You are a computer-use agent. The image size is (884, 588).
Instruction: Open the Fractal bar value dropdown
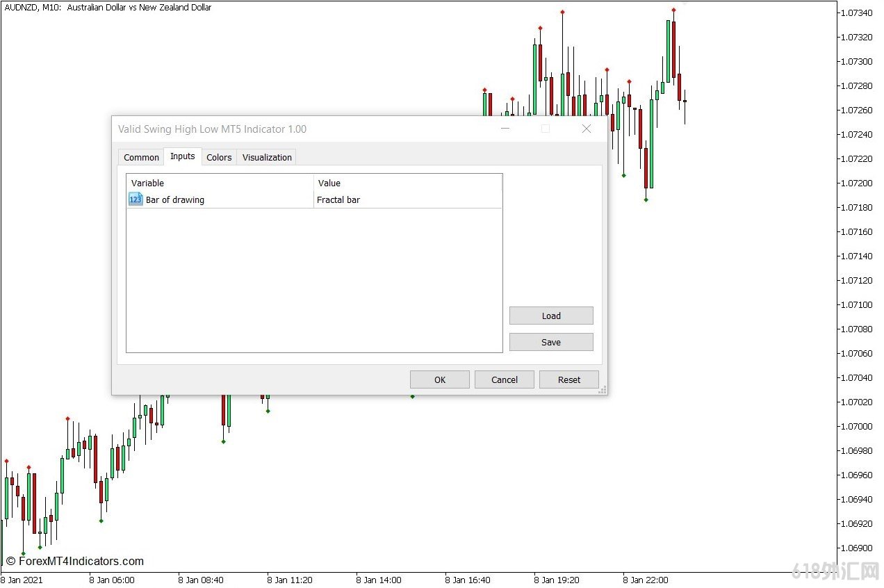click(x=407, y=199)
